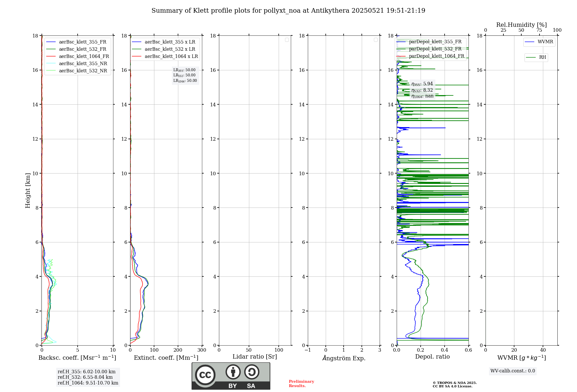This screenshot has width=577, height=392.
Task: Click the '© TROPOS & NOA 2025.' copyright text
Action: point(455,383)
